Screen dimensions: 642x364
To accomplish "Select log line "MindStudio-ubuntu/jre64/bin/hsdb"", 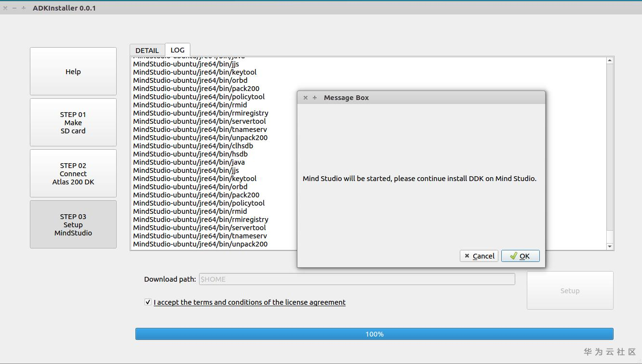I will pyautogui.click(x=190, y=154).
